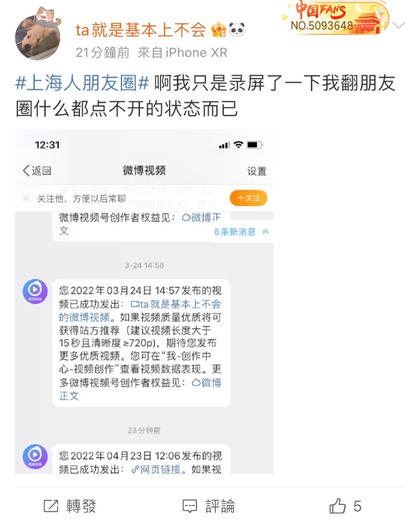Tap the 返回 back arrow
The image size is (420, 525).
(37, 171)
